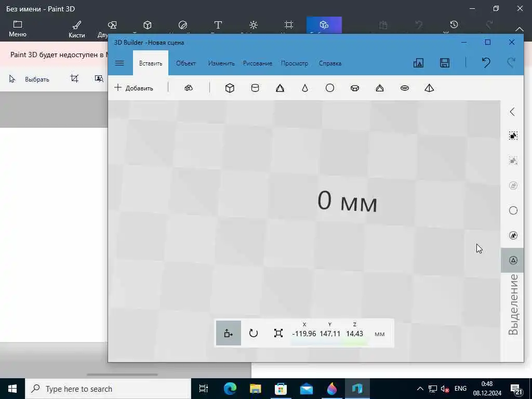532x399 pixels.
Task: Open History in Paint 3D
Action: [454, 25]
